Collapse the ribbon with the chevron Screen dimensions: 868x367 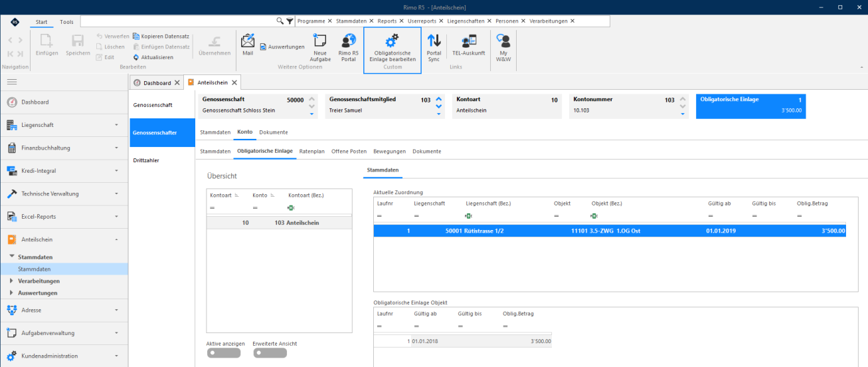[861, 66]
